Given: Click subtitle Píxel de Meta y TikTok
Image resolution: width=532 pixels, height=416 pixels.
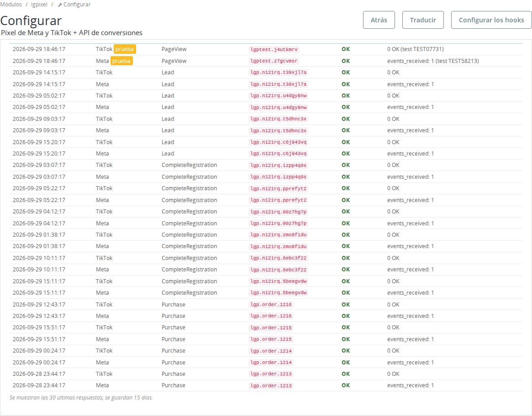Looking at the screenshot, I should [x=72, y=33].
